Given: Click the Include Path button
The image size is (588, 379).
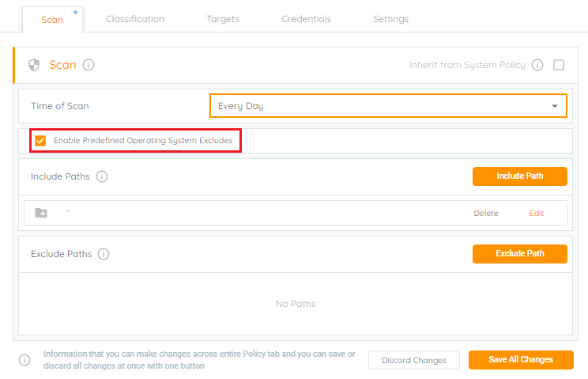Looking at the screenshot, I should pyautogui.click(x=520, y=176).
